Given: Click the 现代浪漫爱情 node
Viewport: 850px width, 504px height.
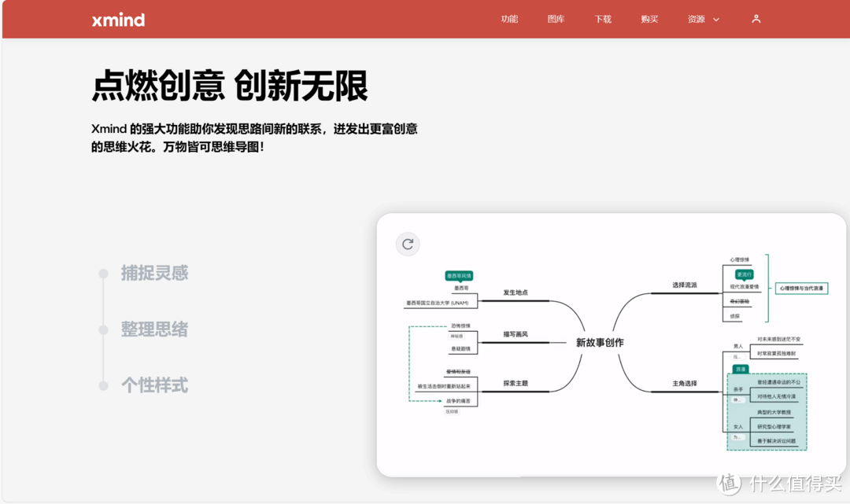Looking at the screenshot, I should tap(745, 287).
